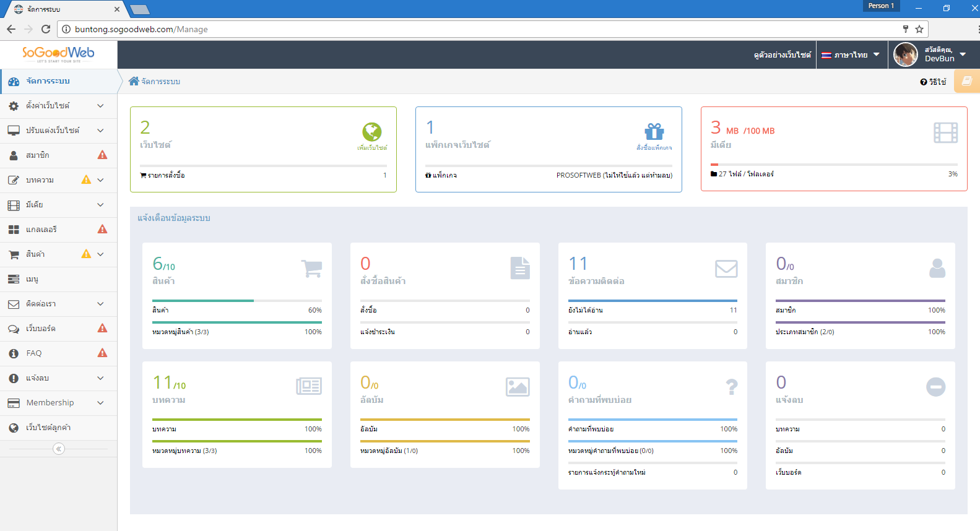Click the SoGoodWeb logo
The width and height of the screenshot is (980, 531).
point(58,54)
